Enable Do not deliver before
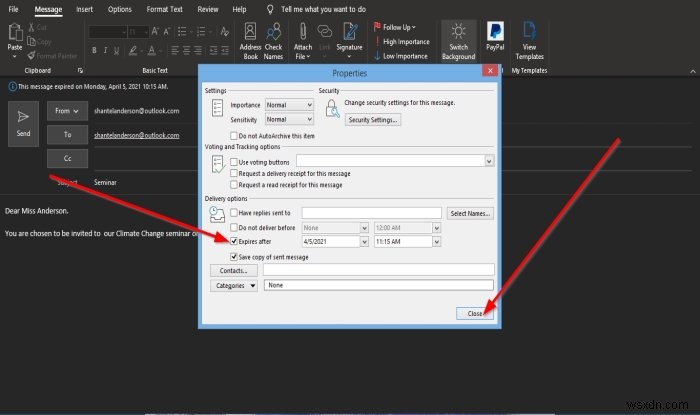 point(233,228)
